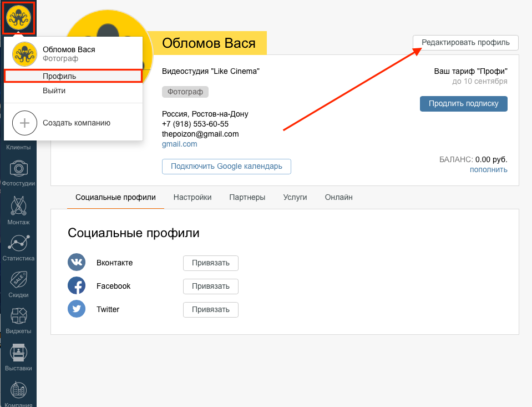The image size is (532, 407).
Task: Click the Социальные профили section heading
Action: click(134, 233)
